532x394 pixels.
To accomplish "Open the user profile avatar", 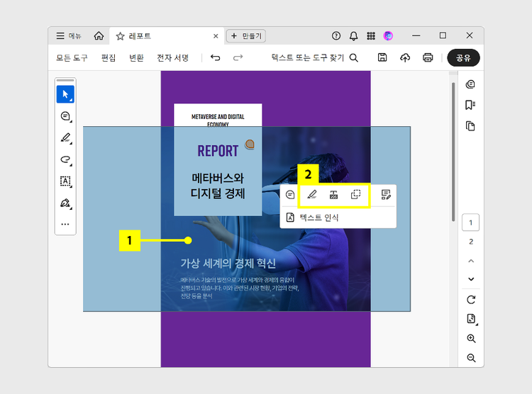I will click(388, 35).
